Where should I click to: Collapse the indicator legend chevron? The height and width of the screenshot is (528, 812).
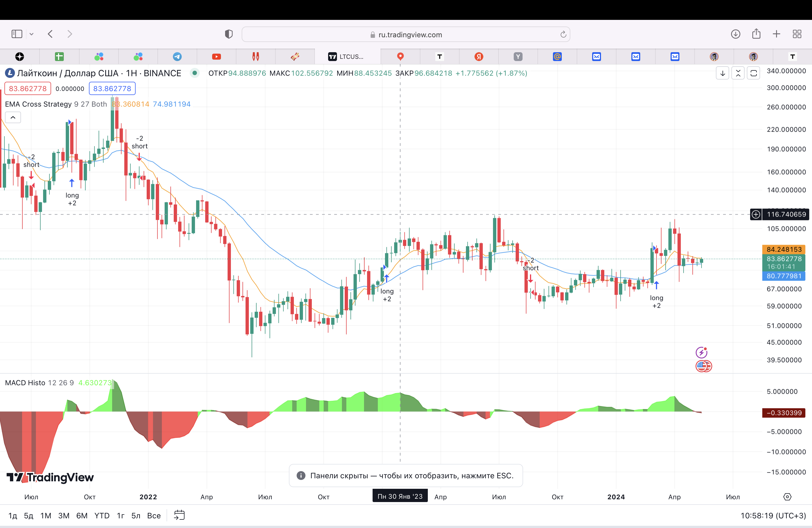tap(13, 117)
